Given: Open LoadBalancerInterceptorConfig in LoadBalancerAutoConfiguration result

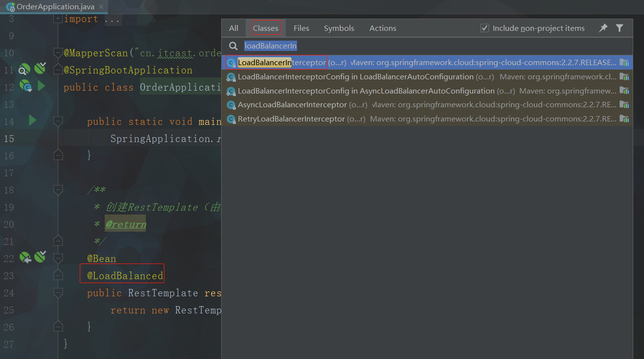Looking at the screenshot, I should pos(427,77).
